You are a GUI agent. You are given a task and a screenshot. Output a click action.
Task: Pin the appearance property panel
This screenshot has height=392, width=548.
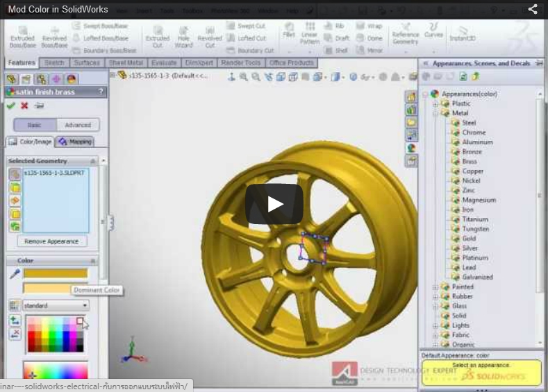pos(39,105)
